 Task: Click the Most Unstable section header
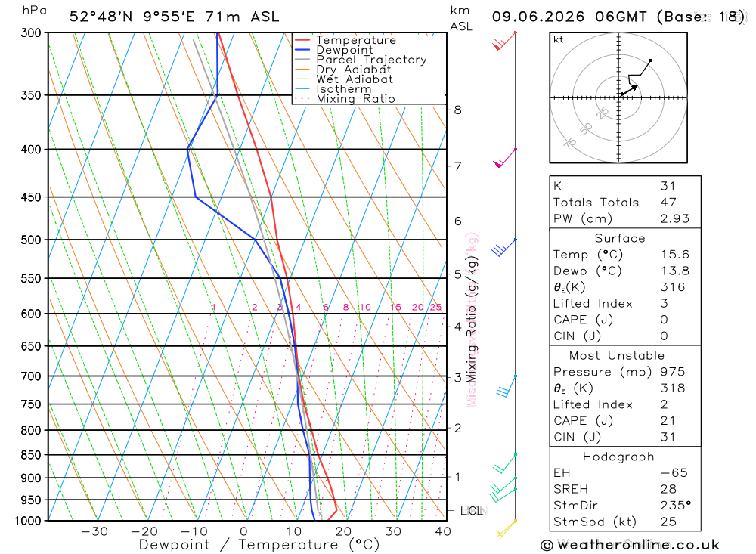click(x=617, y=356)
